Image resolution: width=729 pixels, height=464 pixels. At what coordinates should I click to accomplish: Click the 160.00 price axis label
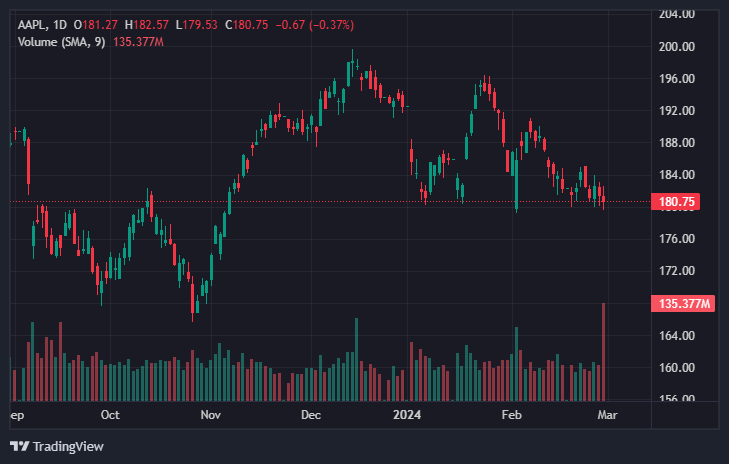click(676, 367)
